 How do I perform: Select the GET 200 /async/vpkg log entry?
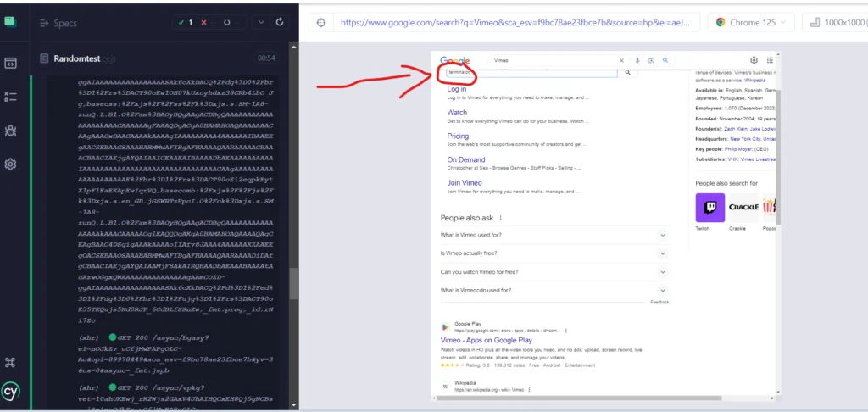tap(176, 398)
